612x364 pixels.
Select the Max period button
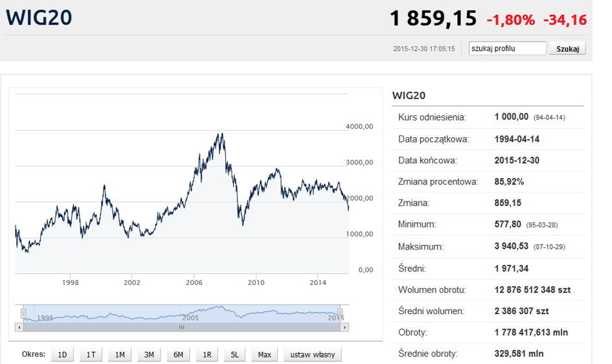(x=264, y=354)
